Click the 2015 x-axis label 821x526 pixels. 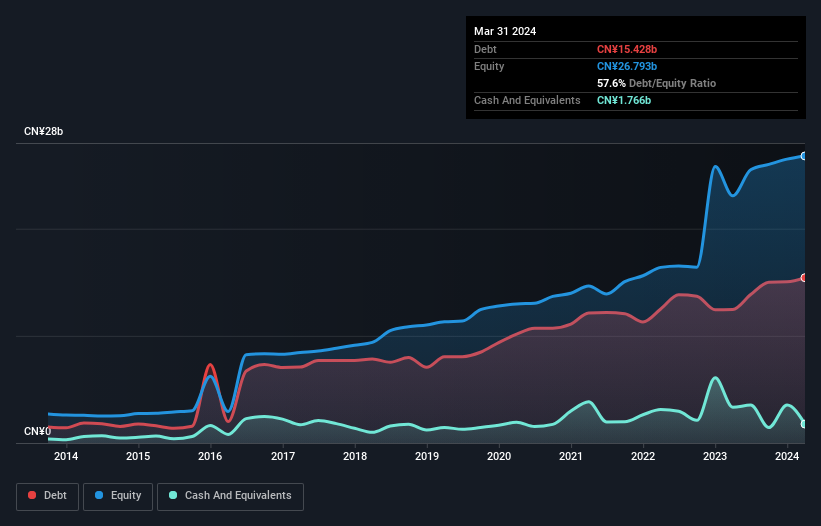click(138, 456)
